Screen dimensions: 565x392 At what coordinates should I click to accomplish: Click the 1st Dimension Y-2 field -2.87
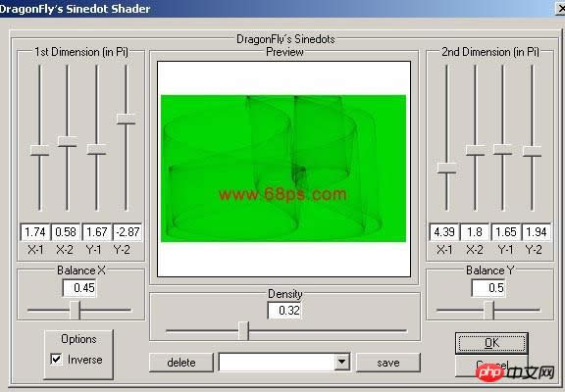pyautogui.click(x=128, y=232)
